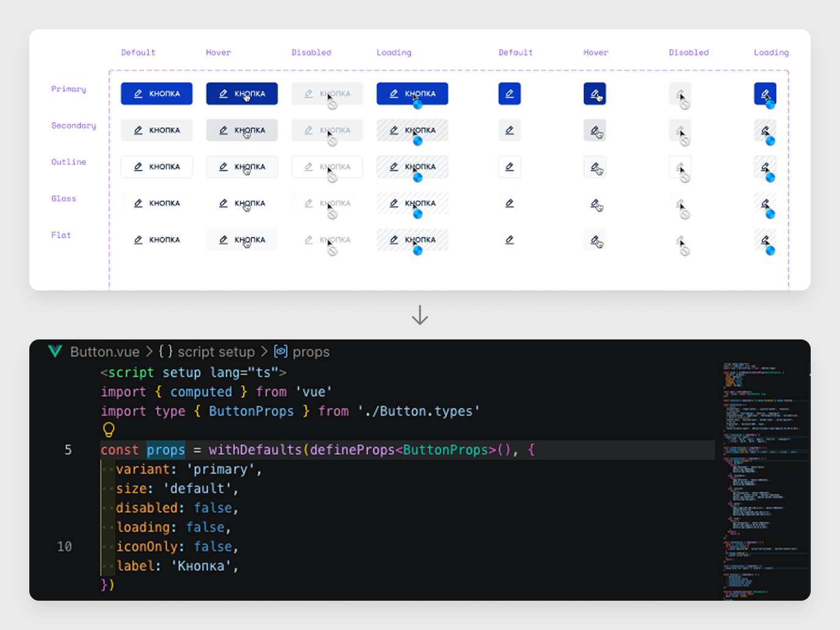Click the Glass row label
Viewport: 840px width, 630px height.
(63, 198)
